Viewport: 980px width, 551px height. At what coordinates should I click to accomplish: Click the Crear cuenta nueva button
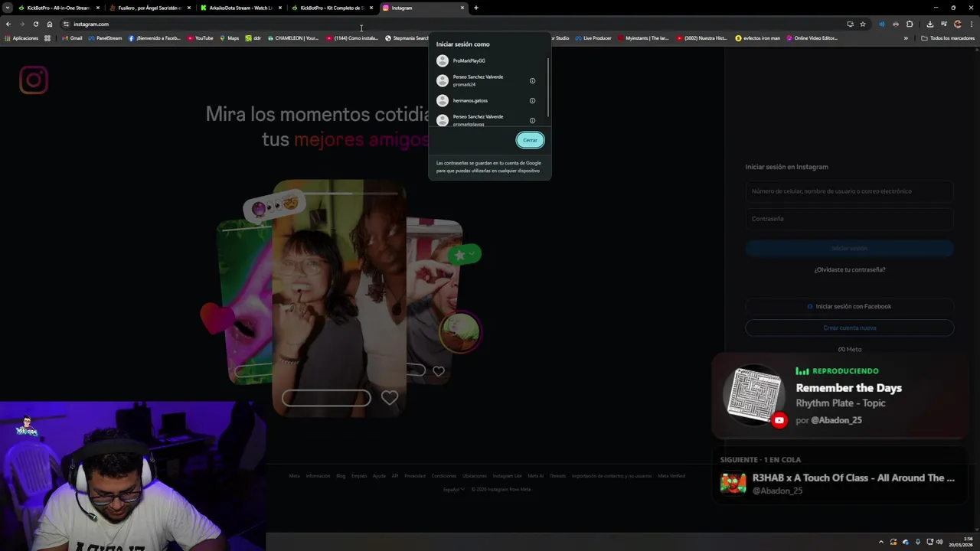pyautogui.click(x=850, y=328)
